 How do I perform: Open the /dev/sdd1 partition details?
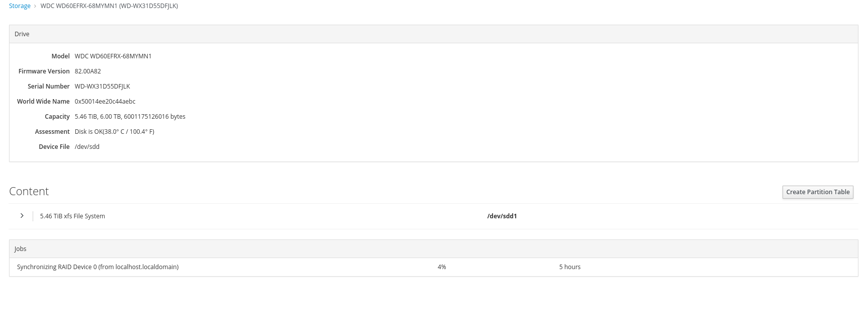[502, 216]
